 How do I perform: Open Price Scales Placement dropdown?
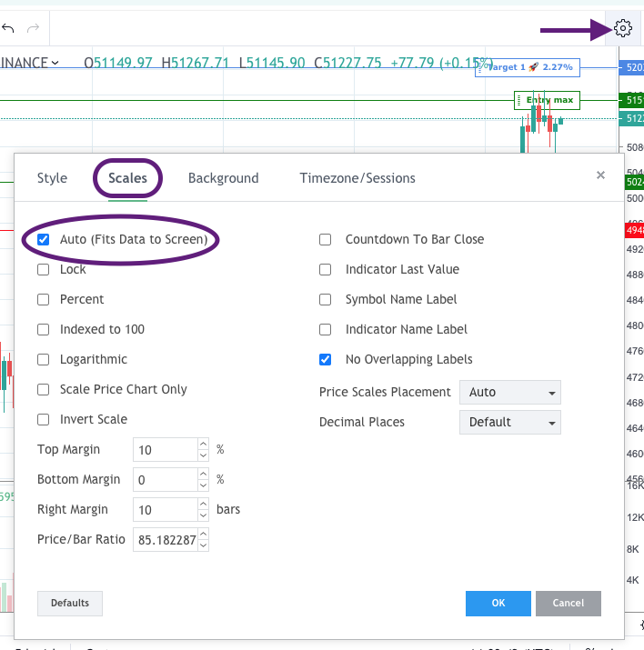(x=509, y=393)
